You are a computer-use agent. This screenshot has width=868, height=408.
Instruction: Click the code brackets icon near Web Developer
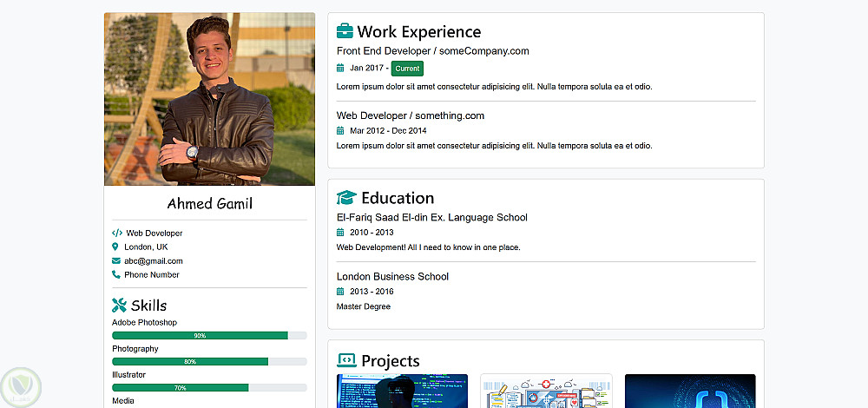tap(117, 233)
